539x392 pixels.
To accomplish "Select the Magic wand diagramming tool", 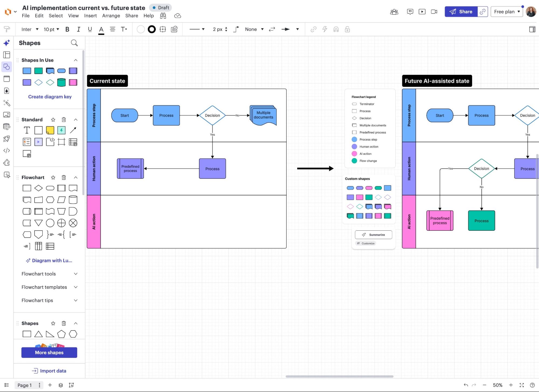I will pyautogui.click(x=6, y=103).
